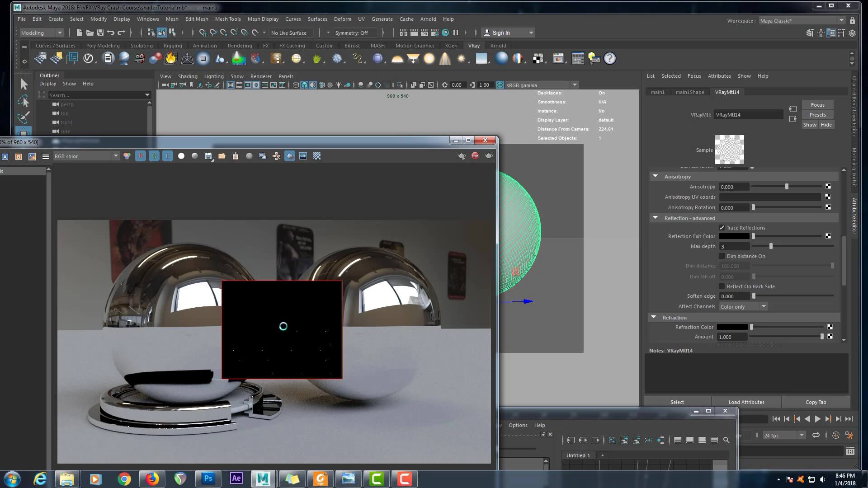Click the play forward button in timeline controls
This screenshot has height=488, width=868.
pos(817,419)
